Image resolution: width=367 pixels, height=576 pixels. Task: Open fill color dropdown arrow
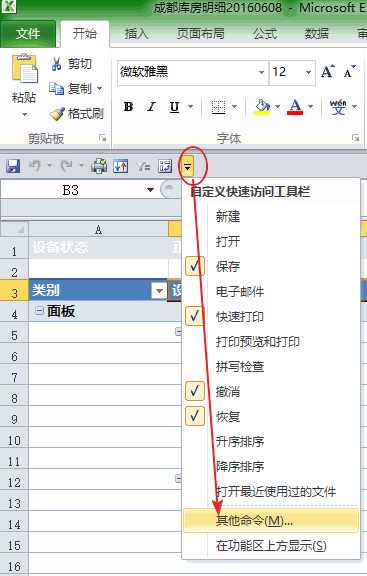[277, 107]
